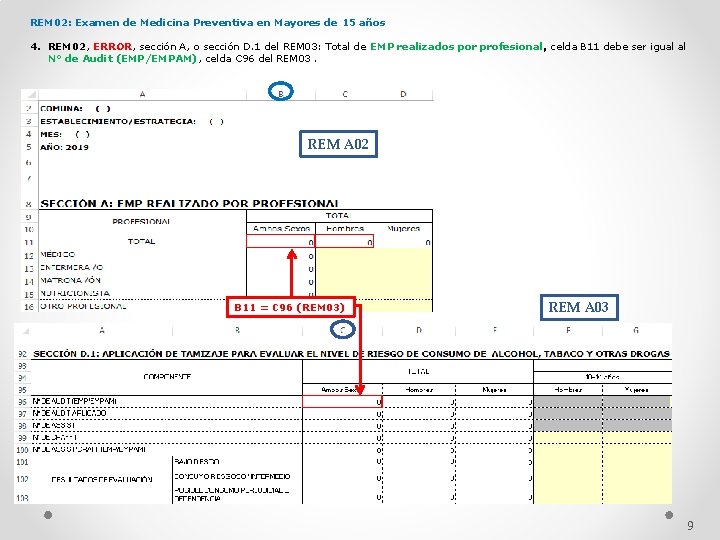720x540 pixels.
Task: Click the ENFERMERA/O row label
Action: 71,267
